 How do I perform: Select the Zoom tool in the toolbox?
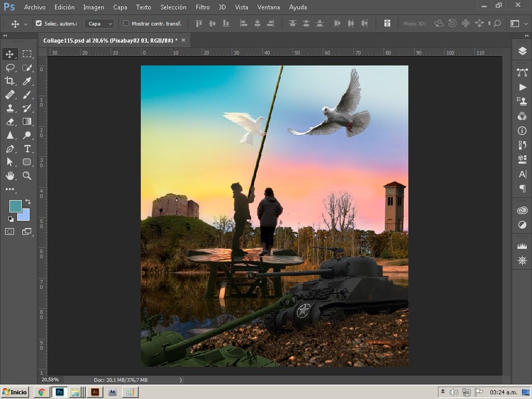pyautogui.click(x=27, y=176)
